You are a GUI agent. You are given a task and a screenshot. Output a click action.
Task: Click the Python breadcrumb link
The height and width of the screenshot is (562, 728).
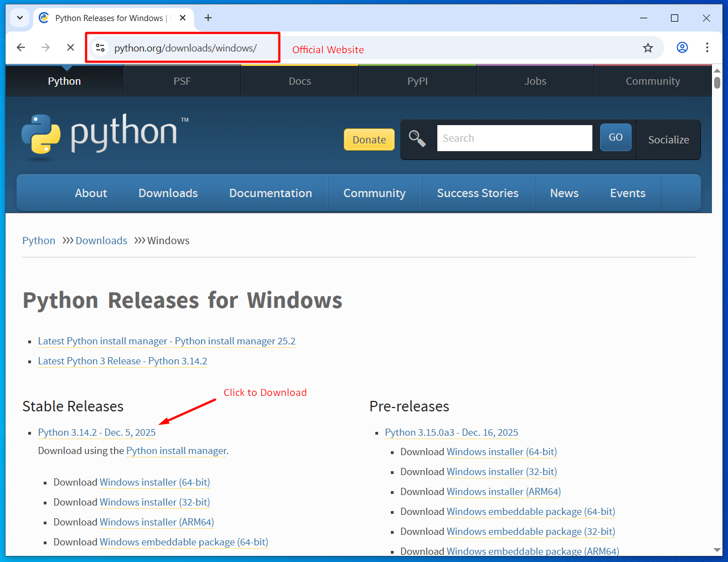point(39,240)
